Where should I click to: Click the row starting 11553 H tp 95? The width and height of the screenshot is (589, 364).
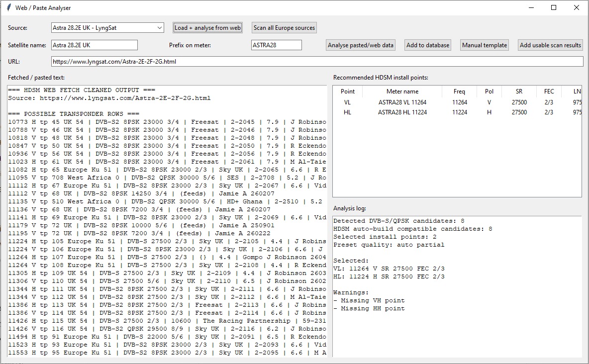coord(167,353)
